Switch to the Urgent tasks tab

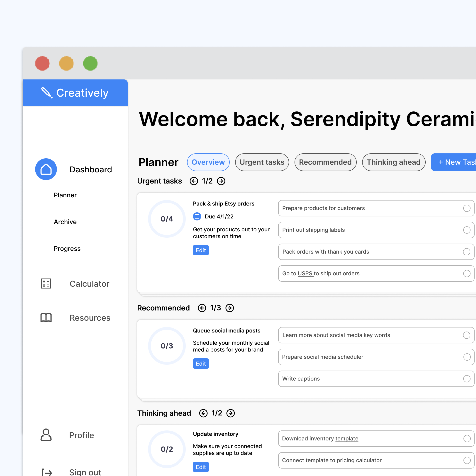(x=262, y=162)
